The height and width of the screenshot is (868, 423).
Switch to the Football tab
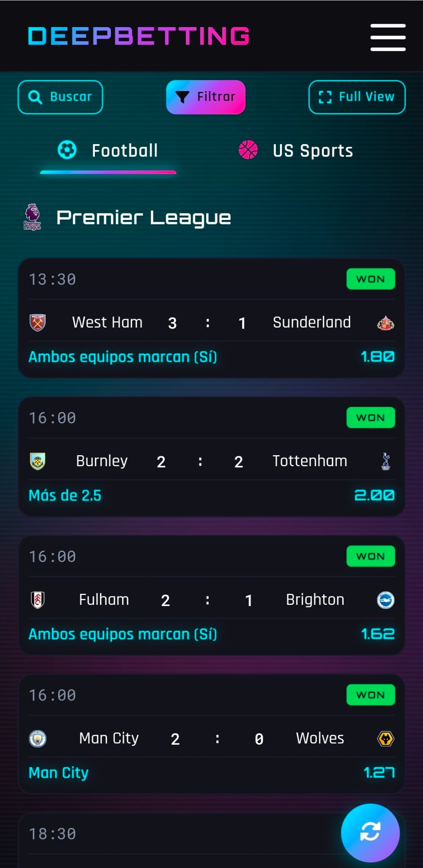108,150
